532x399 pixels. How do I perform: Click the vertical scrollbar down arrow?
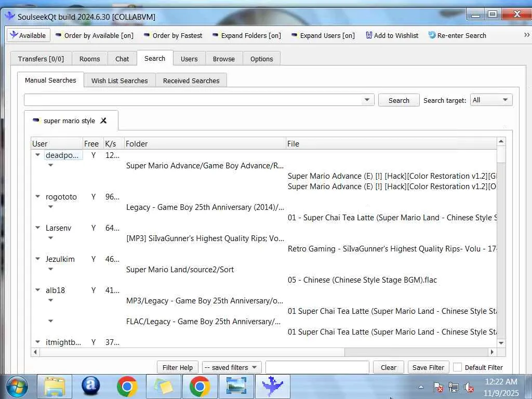pos(501,343)
